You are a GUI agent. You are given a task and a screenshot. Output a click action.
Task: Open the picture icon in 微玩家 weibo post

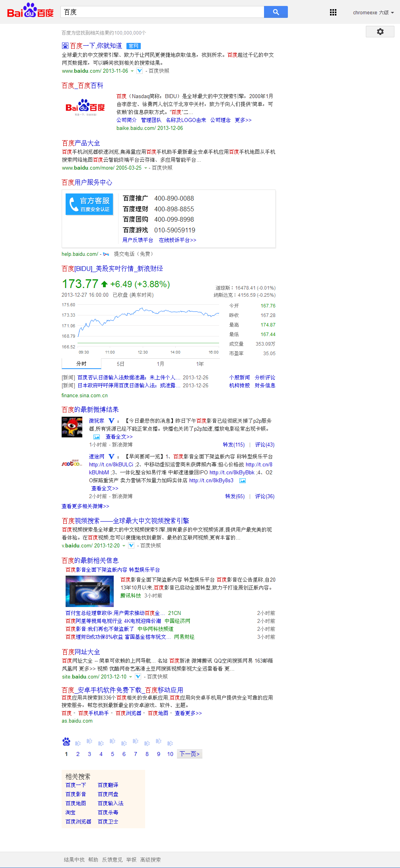tap(97, 437)
